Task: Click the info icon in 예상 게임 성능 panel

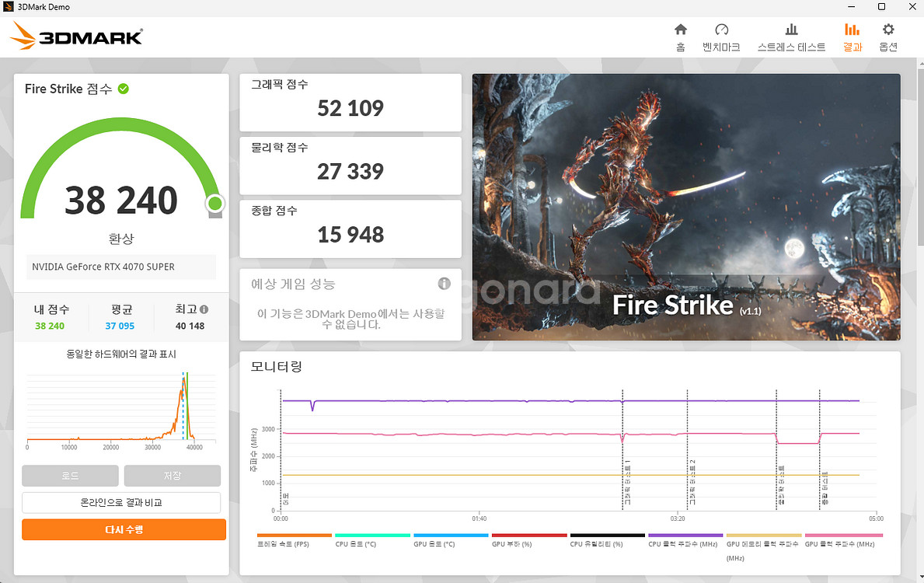Action: pyautogui.click(x=445, y=284)
